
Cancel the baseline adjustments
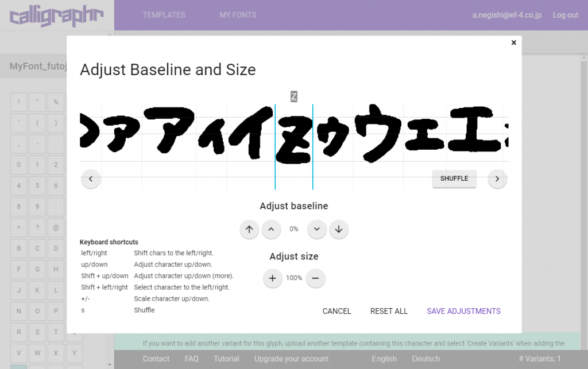[x=336, y=310]
